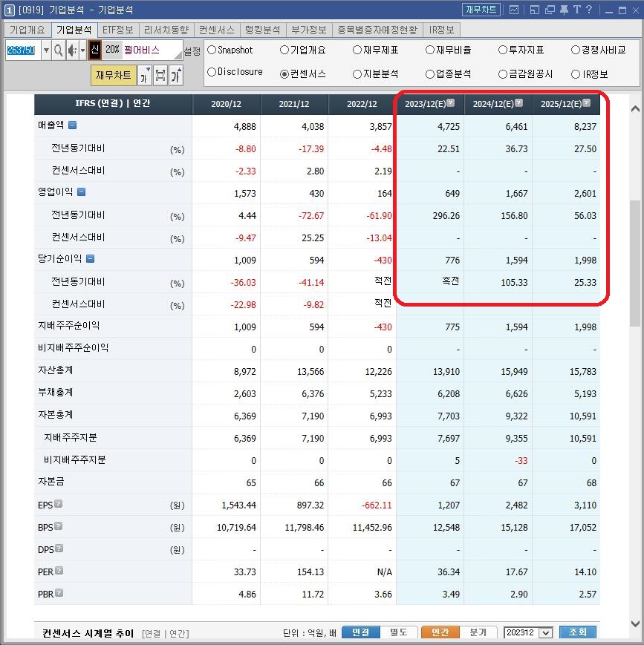Select the 경쟁사비교 radio button
Image resolution: width=644 pixels, height=645 pixels.
pyautogui.click(x=576, y=50)
